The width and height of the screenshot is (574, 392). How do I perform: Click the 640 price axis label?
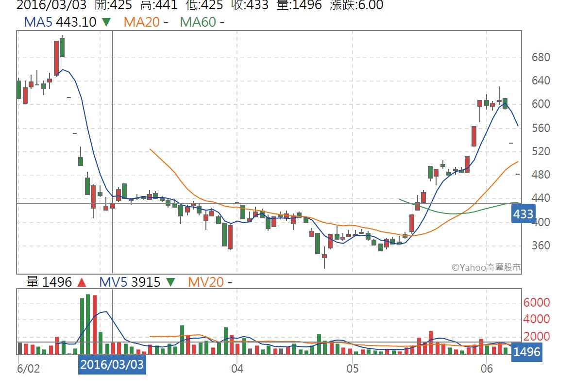pyautogui.click(x=540, y=81)
